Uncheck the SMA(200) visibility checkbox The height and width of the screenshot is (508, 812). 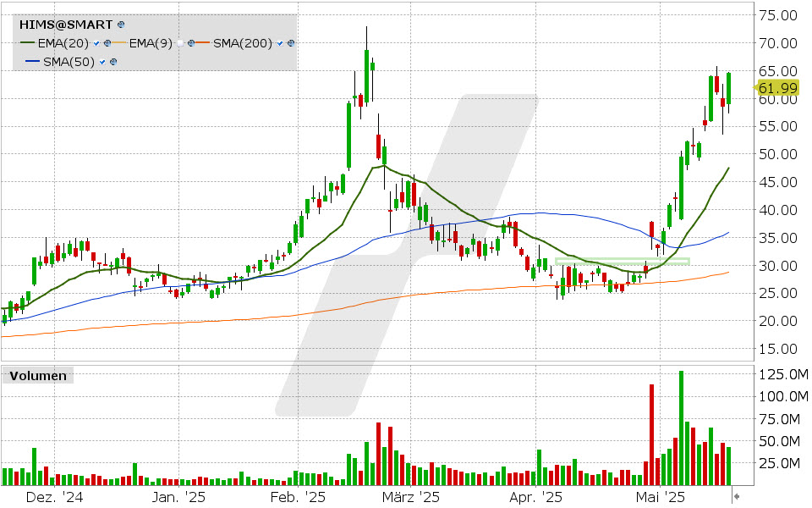click(280, 43)
